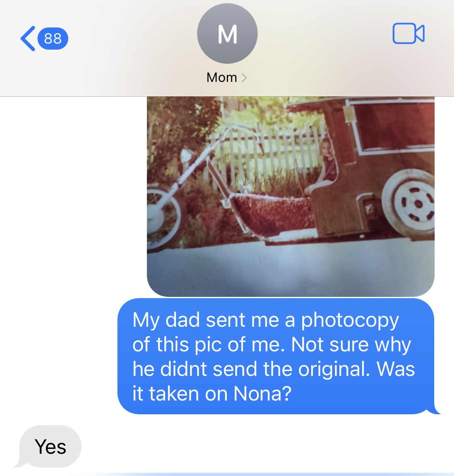Tap the word 'original.' in blue message
Viewport: 454px width, 476px height.
click(x=335, y=370)
